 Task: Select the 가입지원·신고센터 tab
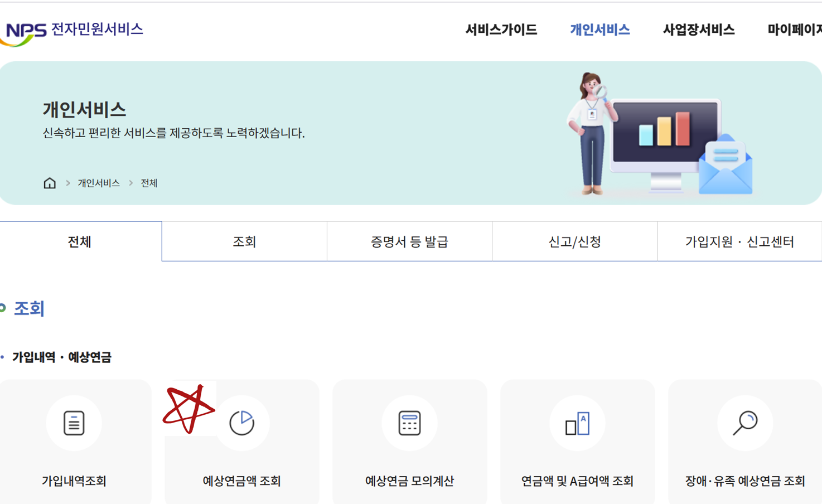click(739, 241)
